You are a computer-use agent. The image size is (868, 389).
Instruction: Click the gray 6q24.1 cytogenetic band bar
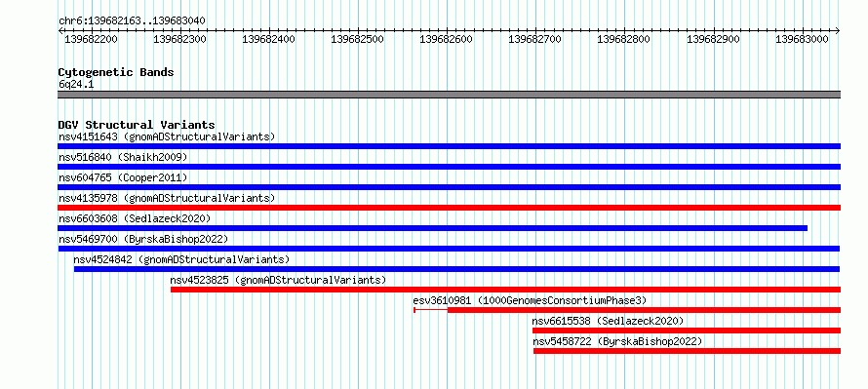click(x=449, y=95)
